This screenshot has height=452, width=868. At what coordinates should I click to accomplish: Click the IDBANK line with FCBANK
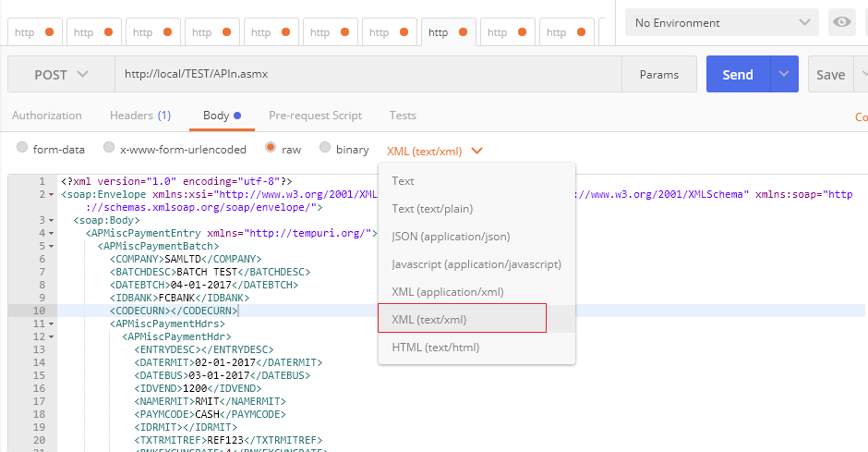[179, 298]
